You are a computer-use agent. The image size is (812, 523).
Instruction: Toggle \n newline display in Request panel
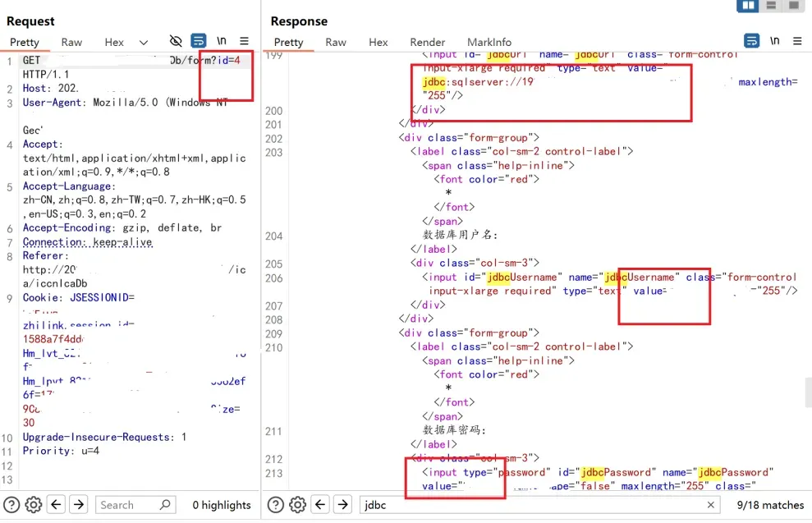pos(222,41)
